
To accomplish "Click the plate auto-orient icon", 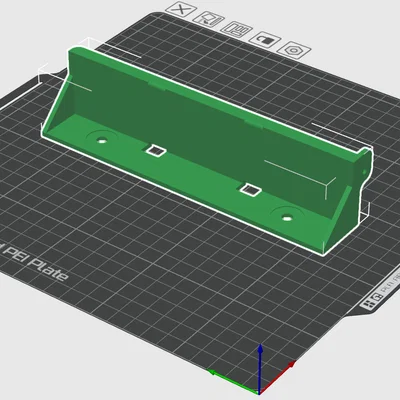I will coord(209,19).
